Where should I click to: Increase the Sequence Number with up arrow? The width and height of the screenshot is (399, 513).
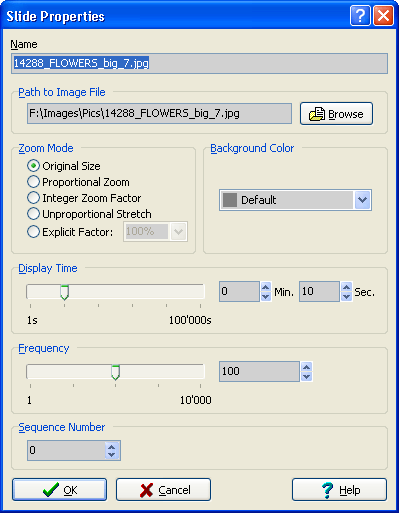[112, 446]
